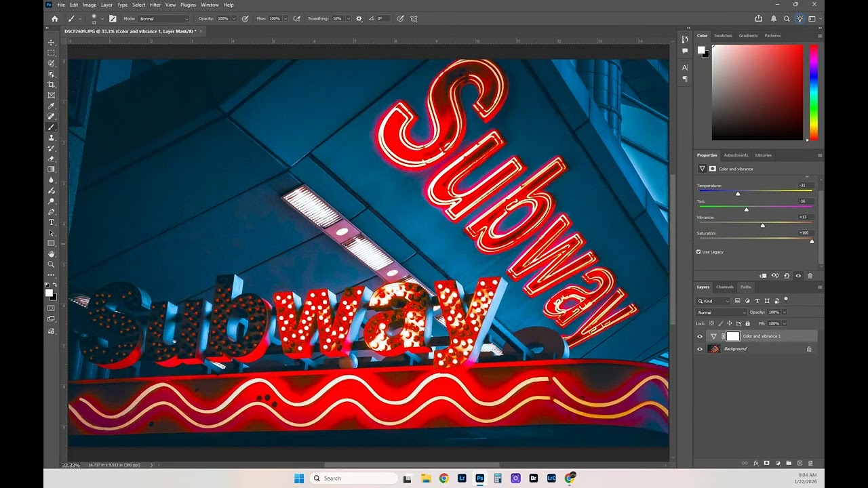Adjust the Vibrance slider handle
Image resolution: width=868 pixels, height=488 pixels.
coord(763,225)
